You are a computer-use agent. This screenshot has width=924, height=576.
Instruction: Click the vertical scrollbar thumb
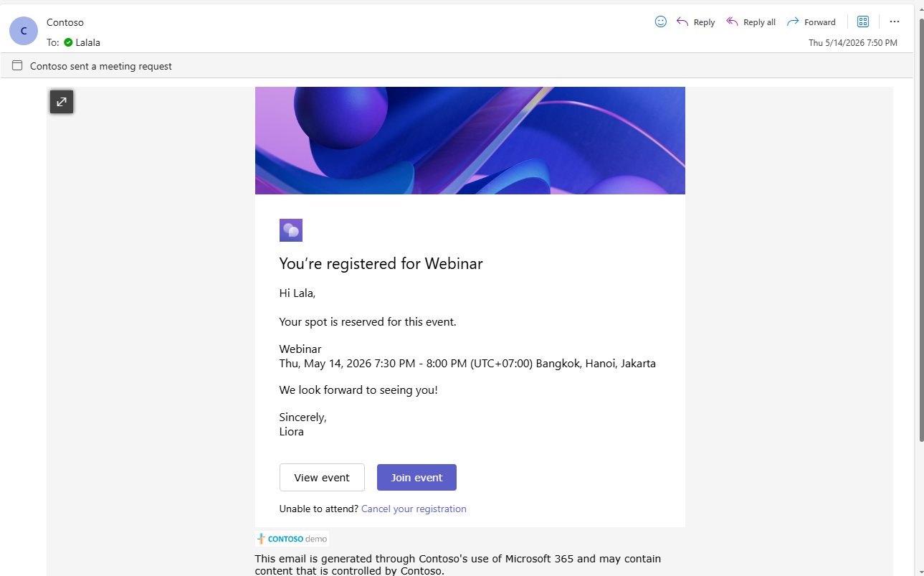coord(920,230)
